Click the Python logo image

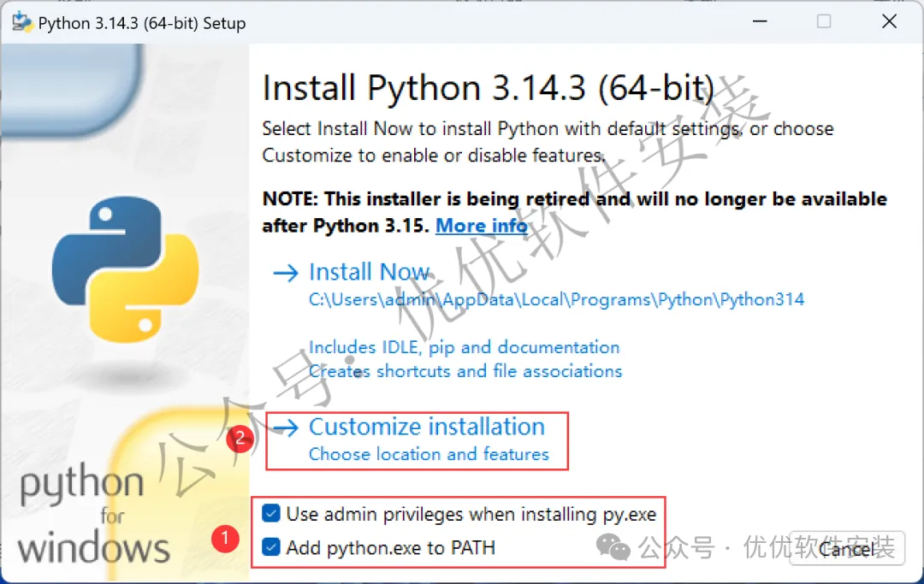126,269
